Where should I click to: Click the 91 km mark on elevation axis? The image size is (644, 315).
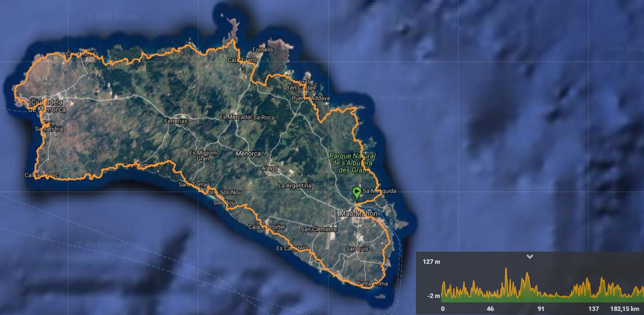[x=540, y=309]
